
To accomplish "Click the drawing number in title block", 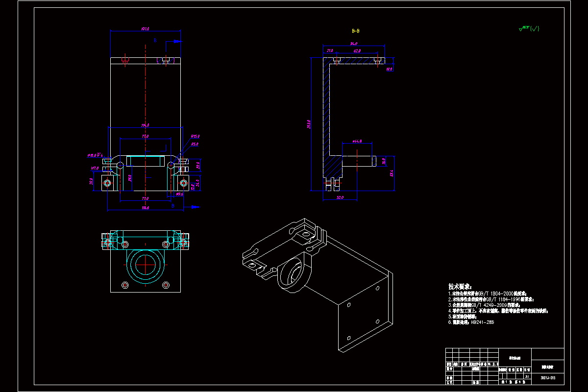I will (x=547, y=378).
